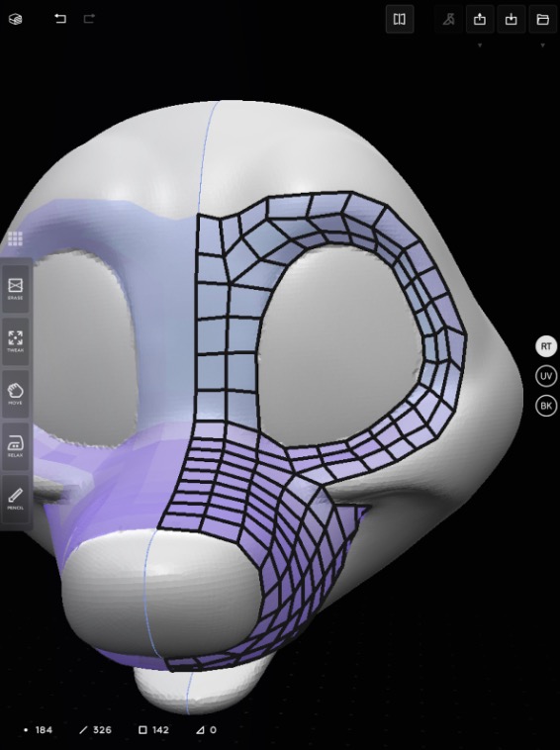Select the Tweak tool

click(15, 341)
